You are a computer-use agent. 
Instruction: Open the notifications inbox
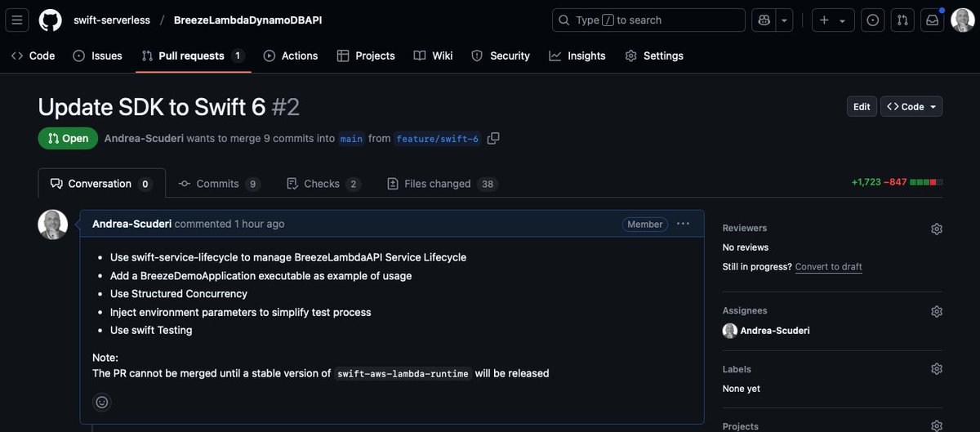[x=932, y=20]
